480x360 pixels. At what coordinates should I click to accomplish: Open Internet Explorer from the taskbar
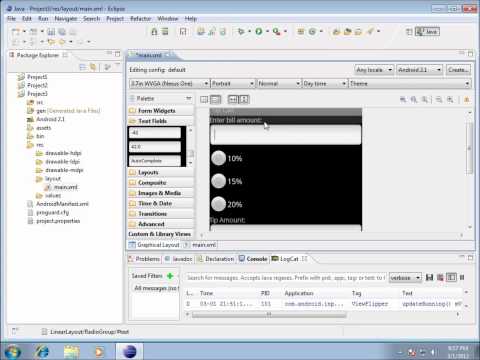coord(42,351)
